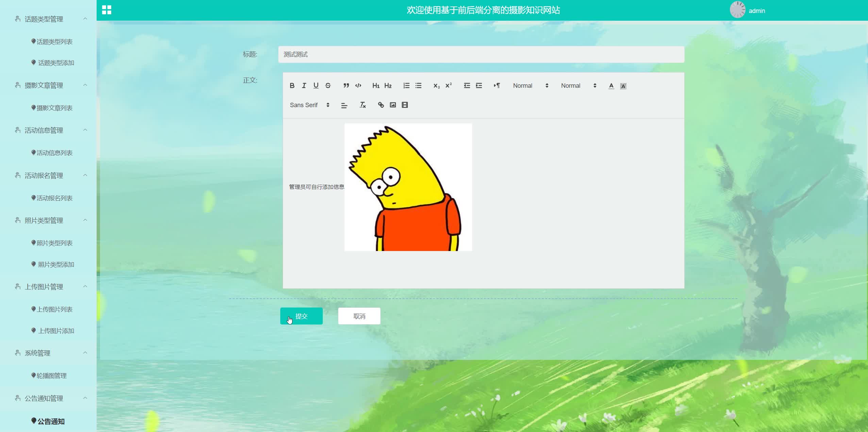Click the 取消 cancel button
The width and height of the screenshot is (868, 432).
(359, 316)
